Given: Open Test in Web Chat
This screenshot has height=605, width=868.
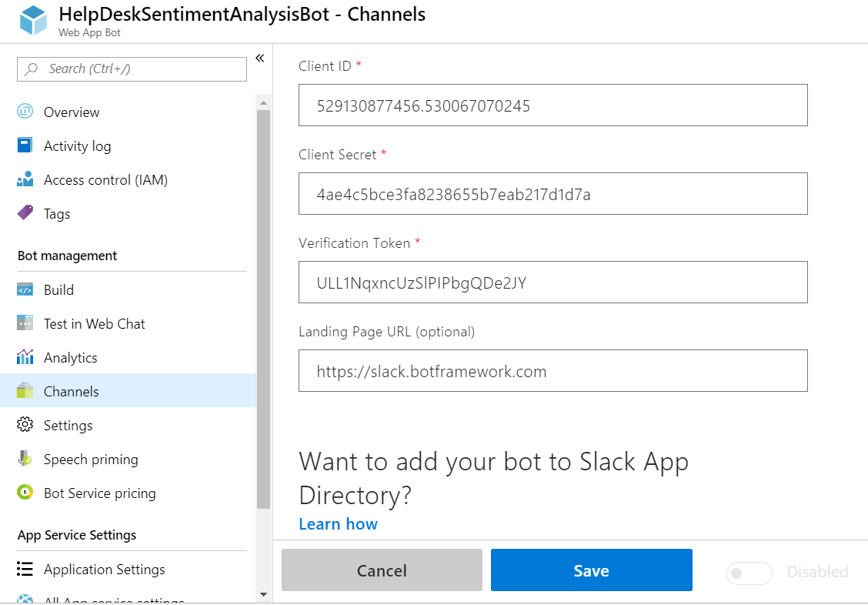Looking at the screenshot, I should click(x=94, y=323).
